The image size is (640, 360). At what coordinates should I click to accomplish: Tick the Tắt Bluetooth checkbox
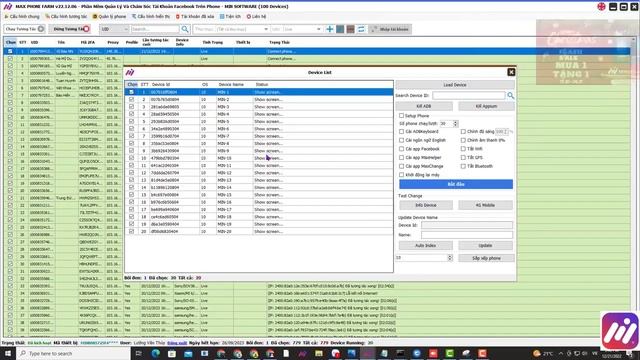pyautogui.click(x=463, y=166)
